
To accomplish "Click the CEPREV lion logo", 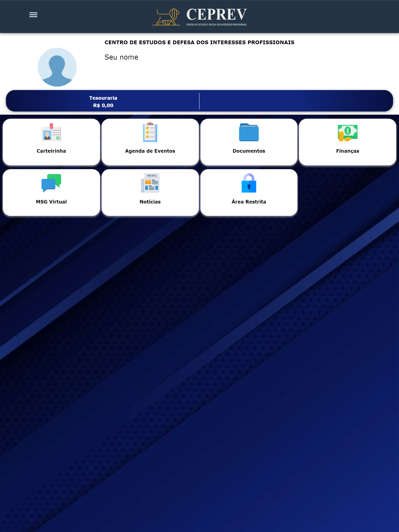I will point(166,17).
